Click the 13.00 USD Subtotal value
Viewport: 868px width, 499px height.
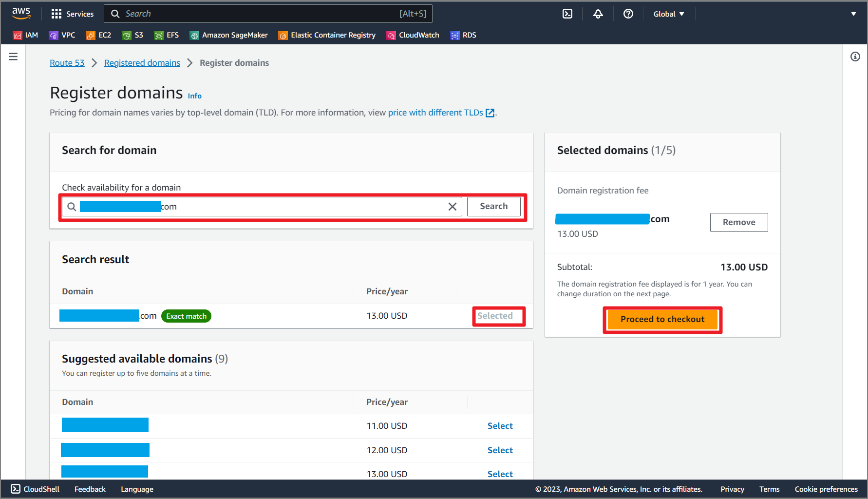pos(744,267)
